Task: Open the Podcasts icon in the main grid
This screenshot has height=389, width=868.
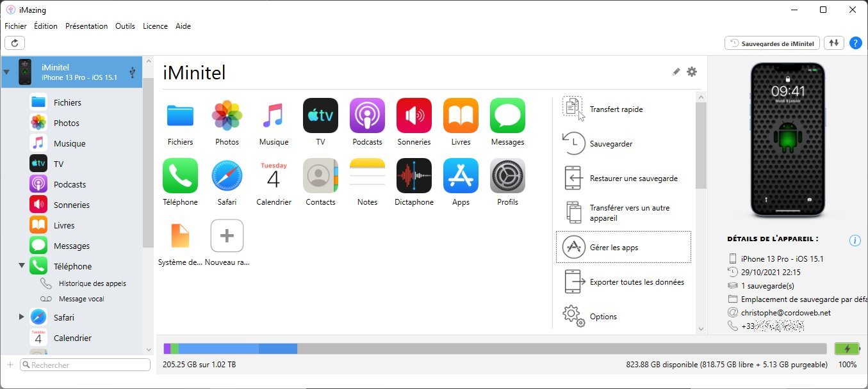Action: coord(367,116)
